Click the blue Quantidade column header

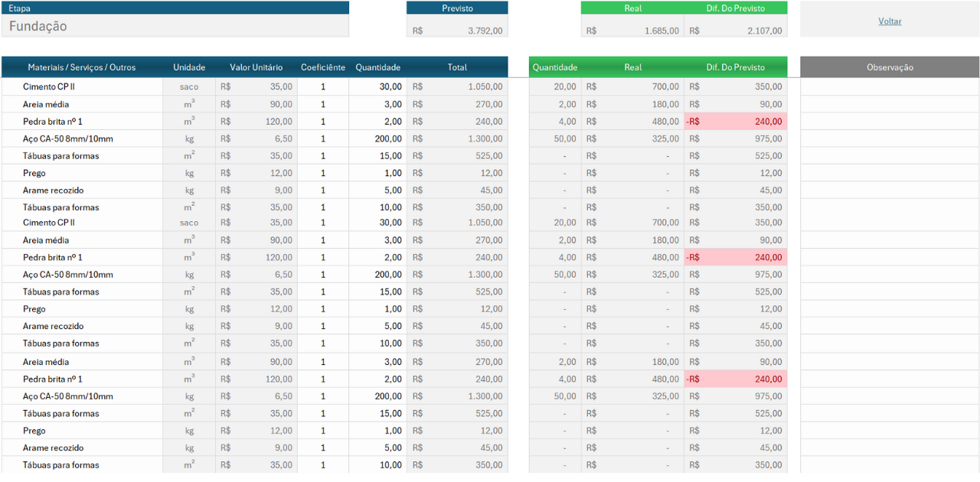[378, 67]
